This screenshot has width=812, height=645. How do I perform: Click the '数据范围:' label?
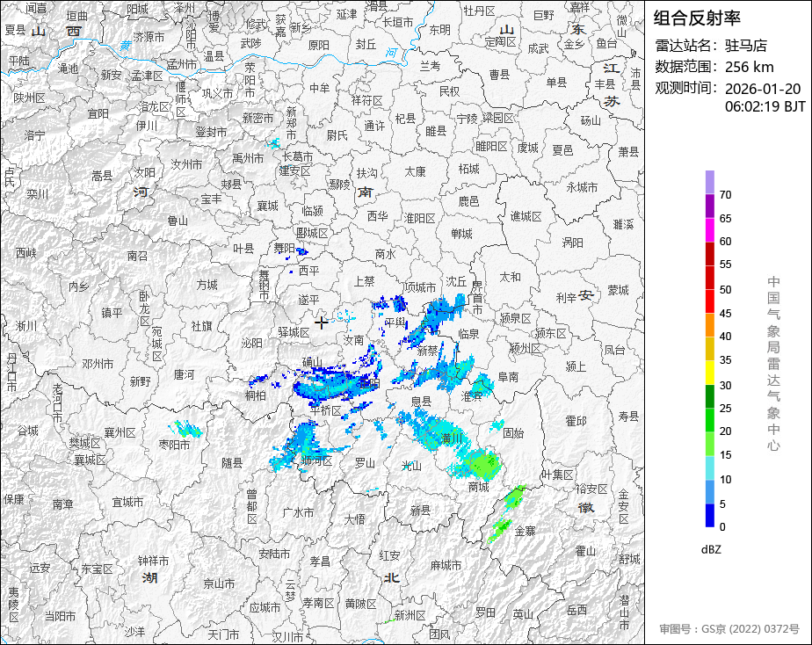tap(685, 67)
